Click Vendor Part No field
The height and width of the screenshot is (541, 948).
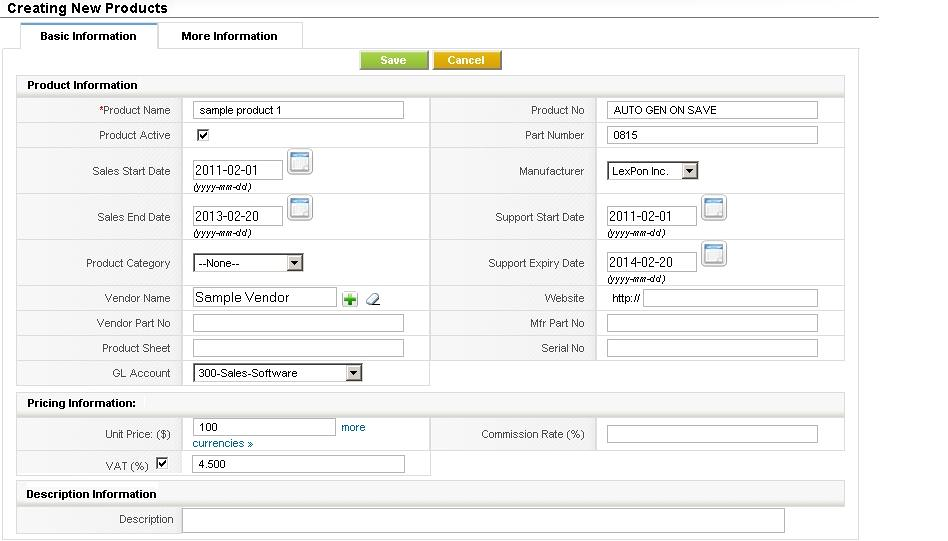tap(298, 323)
